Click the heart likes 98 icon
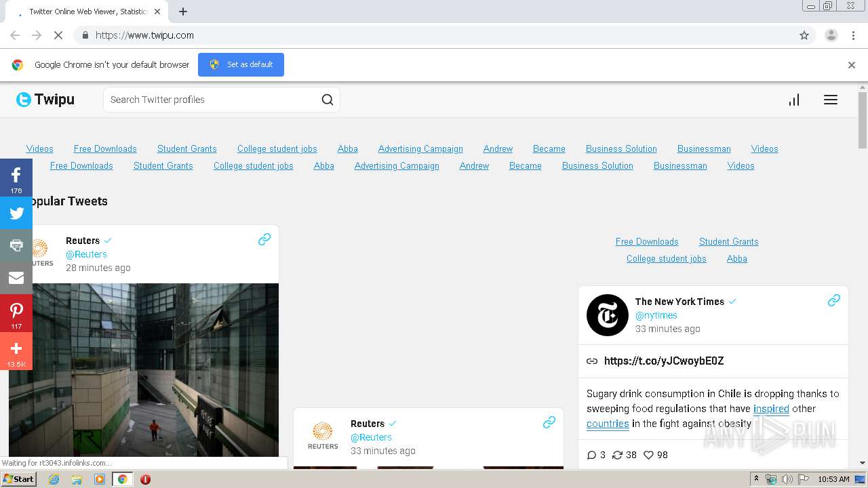Viewport: 868px width, 488px height. click(655, 455)
